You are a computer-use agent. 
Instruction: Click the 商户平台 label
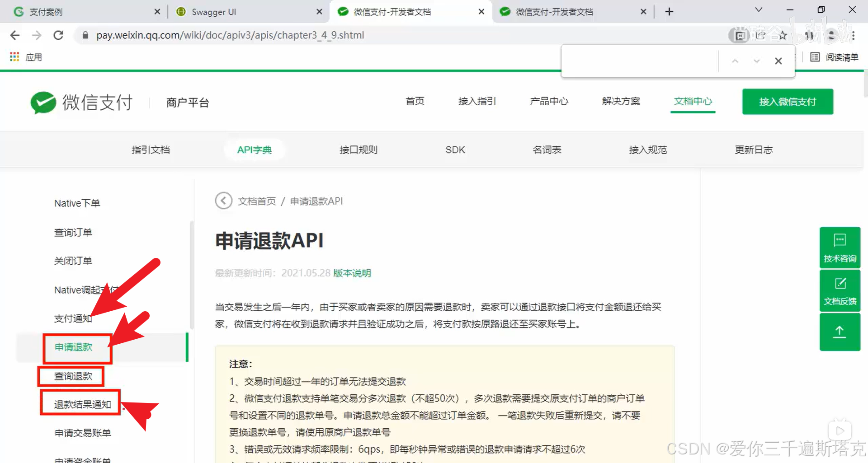(x=187, y=103)
